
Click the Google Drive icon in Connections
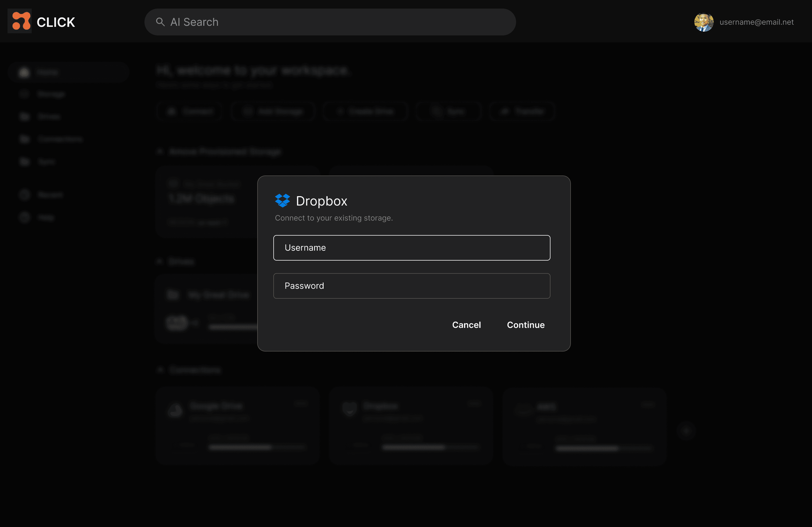[175, 411]
